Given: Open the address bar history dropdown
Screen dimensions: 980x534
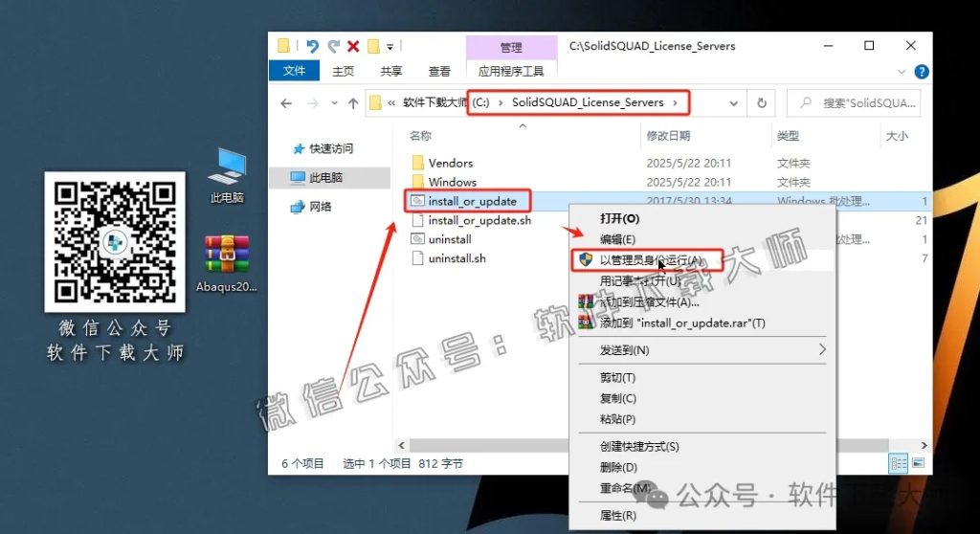Looking at the screenshot, I should pos(734,103).
